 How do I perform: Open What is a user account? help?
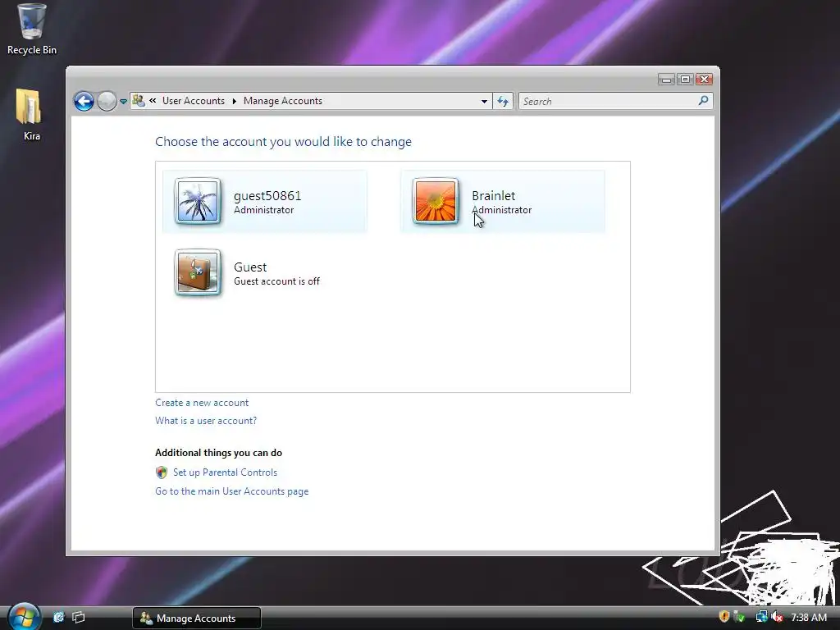point(206,421)
